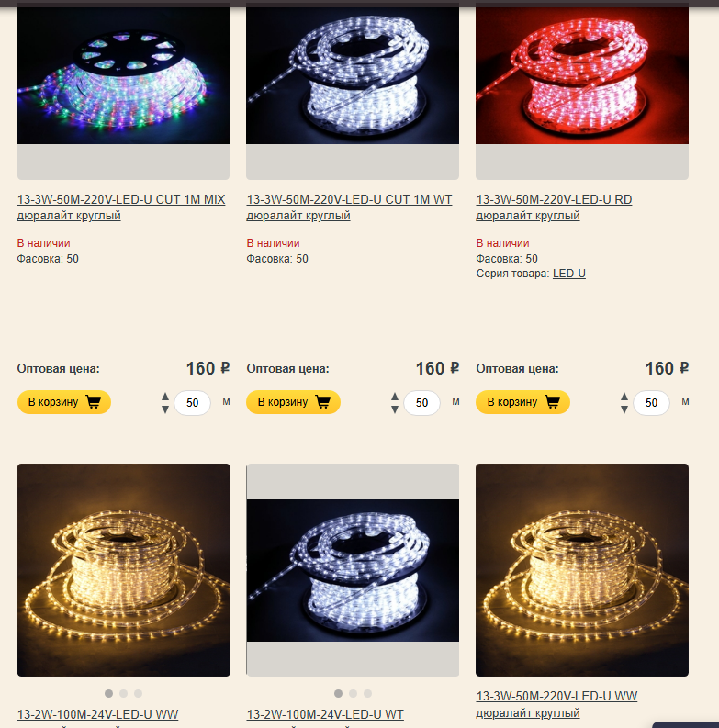Image resolution: width=719 pixels, height=728 pixels.
Task: Select second image dot under 24V WW product
Action: pos(124,693)
